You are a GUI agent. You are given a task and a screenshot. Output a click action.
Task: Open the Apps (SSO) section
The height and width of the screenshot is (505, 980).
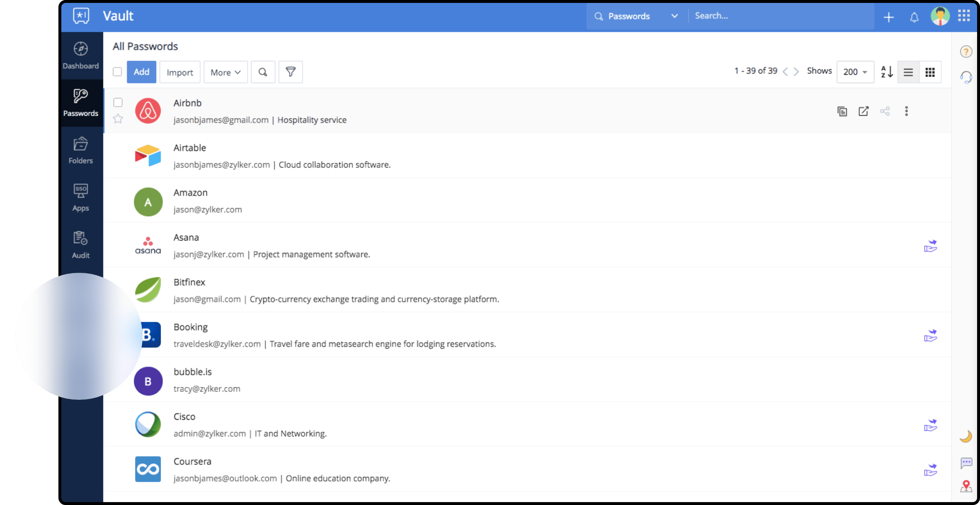[x=81, y=198]
